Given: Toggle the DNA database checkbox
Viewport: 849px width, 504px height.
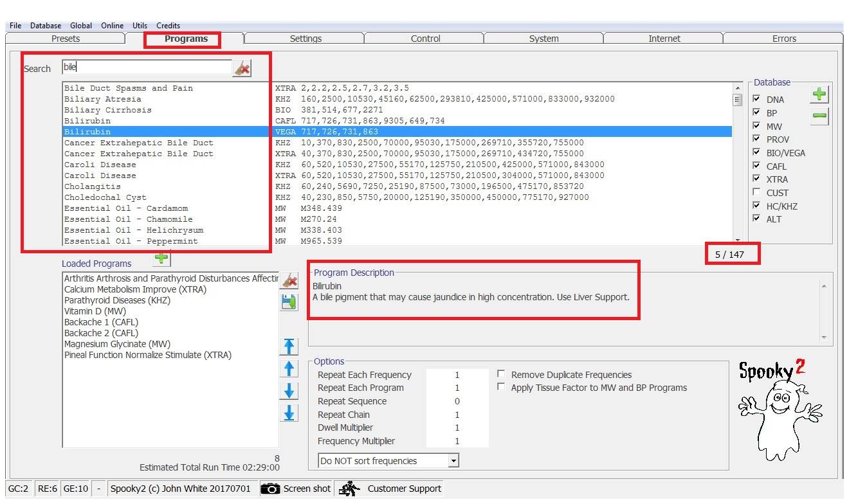Looking at the screenshot, I should click(x=756, y=100).
